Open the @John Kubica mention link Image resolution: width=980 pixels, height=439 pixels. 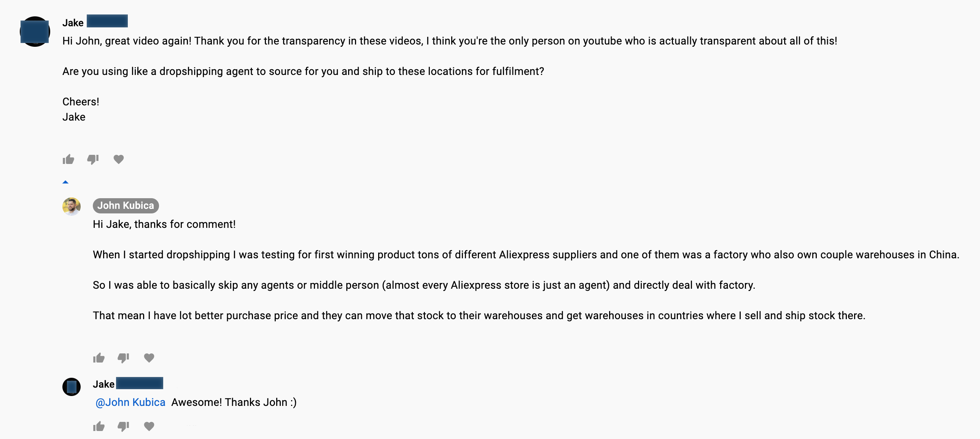130,402
